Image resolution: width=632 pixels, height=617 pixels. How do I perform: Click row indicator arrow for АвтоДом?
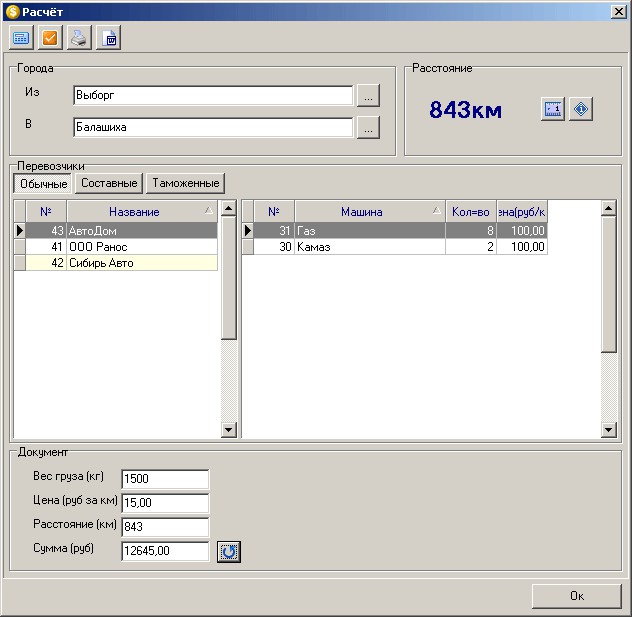click(20, 231)
